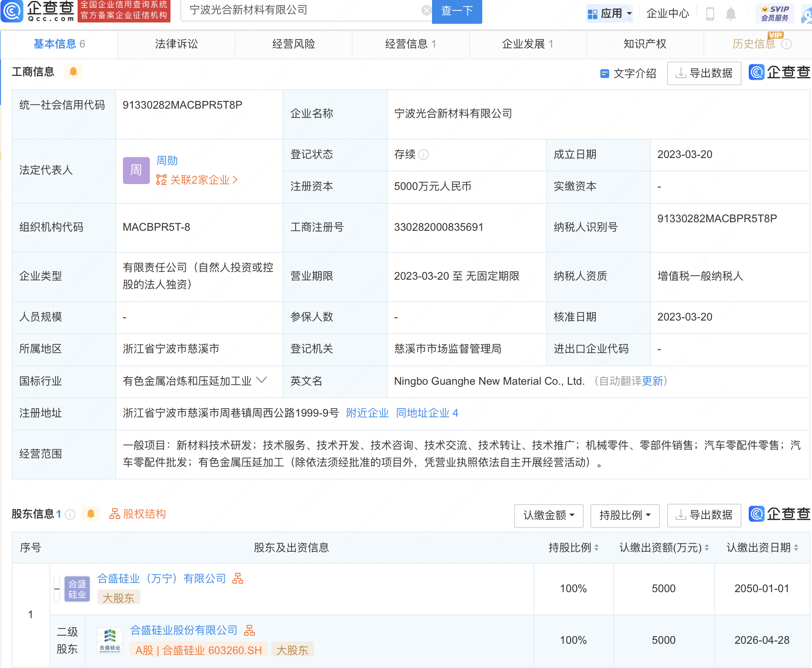
Task: Open equity chart icon for 合盛硅业（万宁）有限公司
Action: click(238, 578)
